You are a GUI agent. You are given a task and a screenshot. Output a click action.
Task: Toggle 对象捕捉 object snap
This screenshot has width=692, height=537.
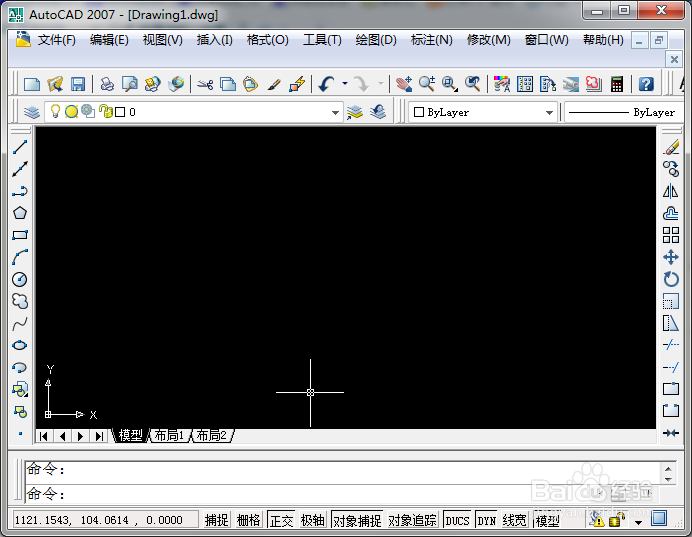click(x=357, y=520)
